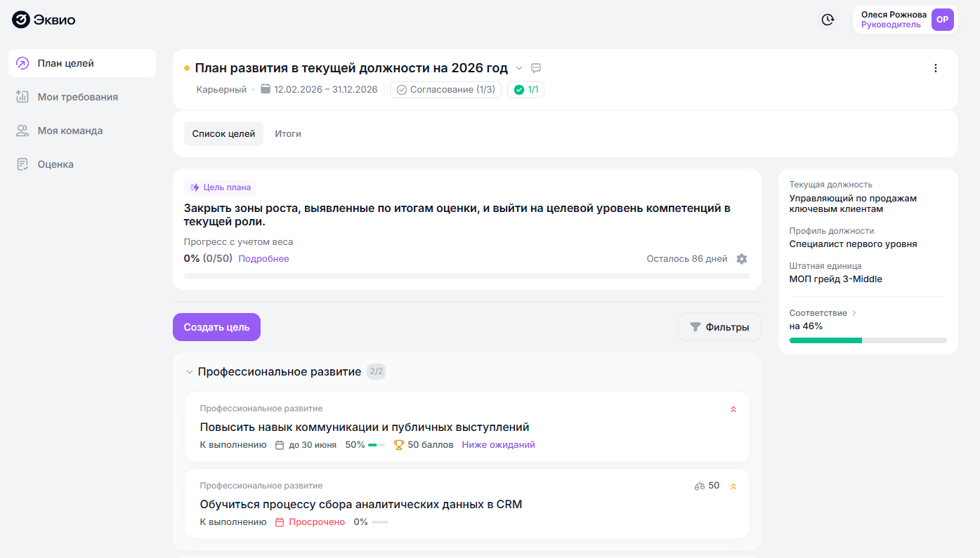Viewport: 980px width, 558px height.
Task: Open goal Обучиться процессу сбора аналитических данных в CRM
Action: 361,505
